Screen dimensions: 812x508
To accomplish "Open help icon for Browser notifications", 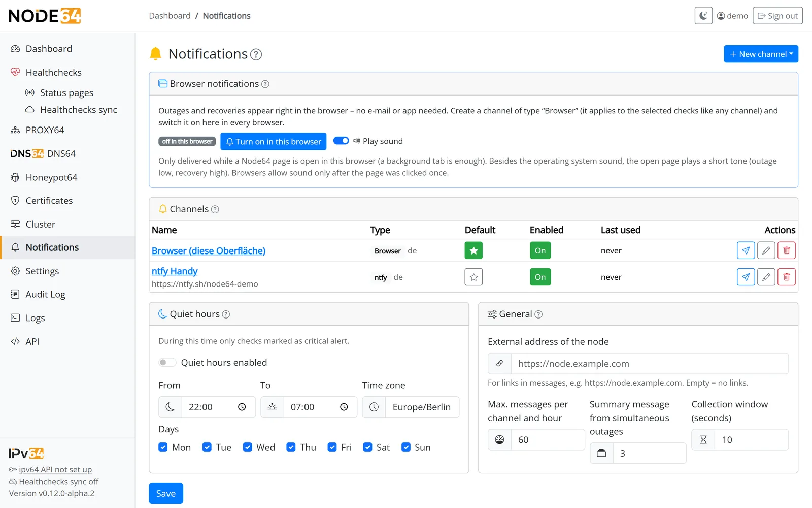I will coord(265,84).
